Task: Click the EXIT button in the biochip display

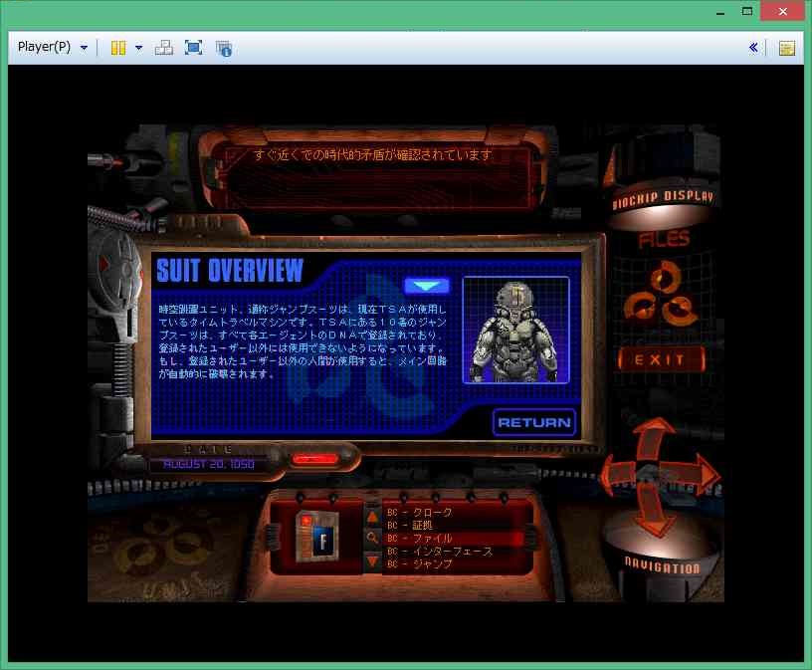Action: (661, 359)
